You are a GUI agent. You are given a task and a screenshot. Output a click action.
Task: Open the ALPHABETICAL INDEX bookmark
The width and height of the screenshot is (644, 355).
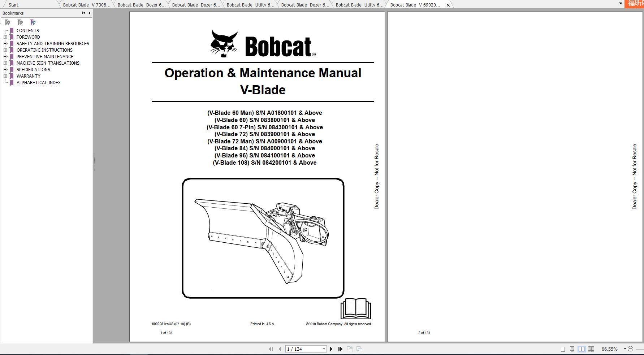coord(38,82)
